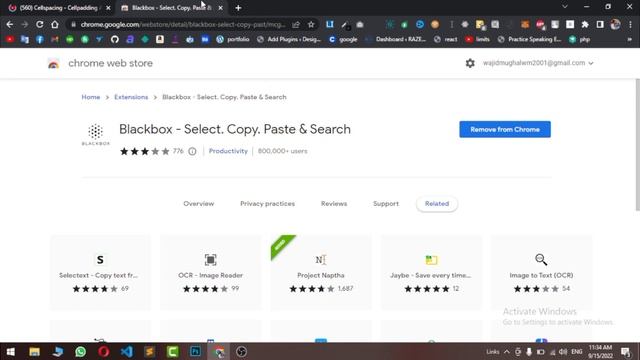The image size is (640, 360).
Task: Click the Blackbox extension logo
Action: [x=96, y=134]
